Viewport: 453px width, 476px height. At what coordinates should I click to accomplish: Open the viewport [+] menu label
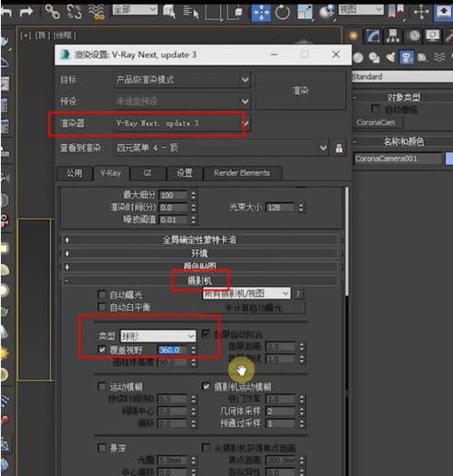pos(25,35)
